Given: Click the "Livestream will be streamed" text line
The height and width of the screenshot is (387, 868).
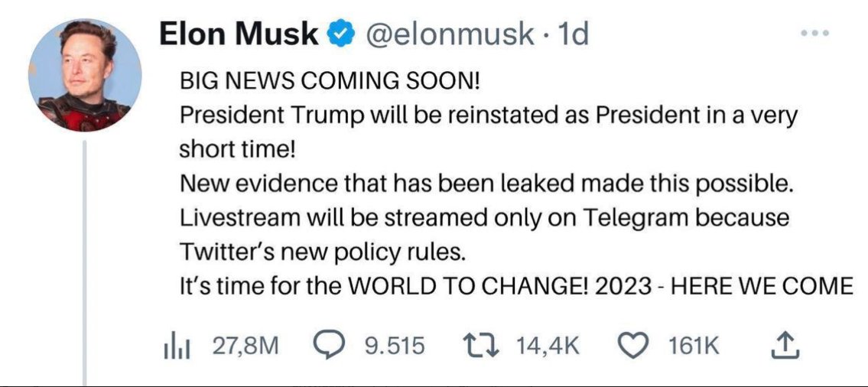Looking at the screenshot, I should pos(484,216).
